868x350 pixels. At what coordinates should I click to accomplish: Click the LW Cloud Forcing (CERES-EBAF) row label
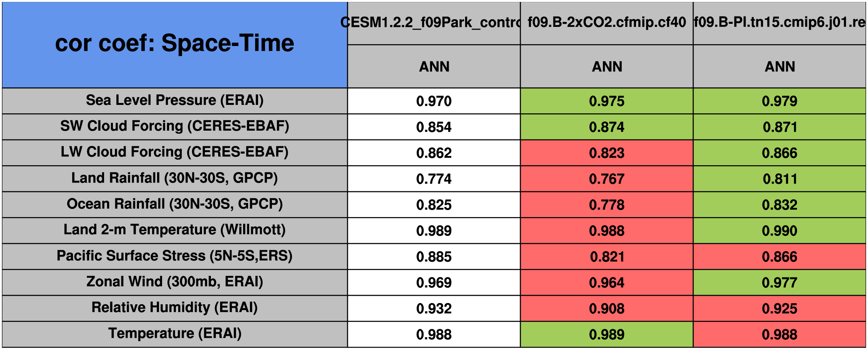(175, 153)
